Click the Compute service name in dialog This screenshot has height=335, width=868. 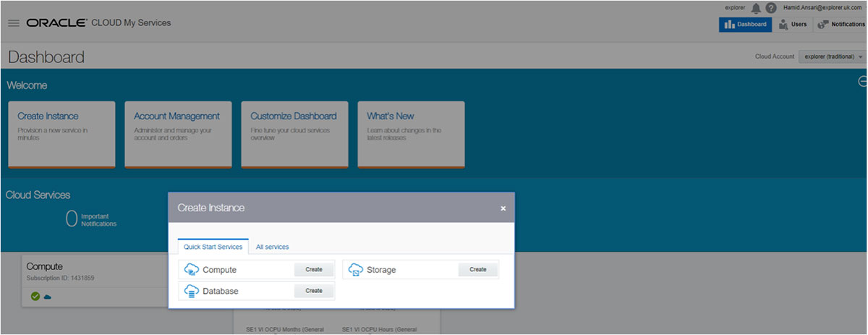click(x=219, y=270)
